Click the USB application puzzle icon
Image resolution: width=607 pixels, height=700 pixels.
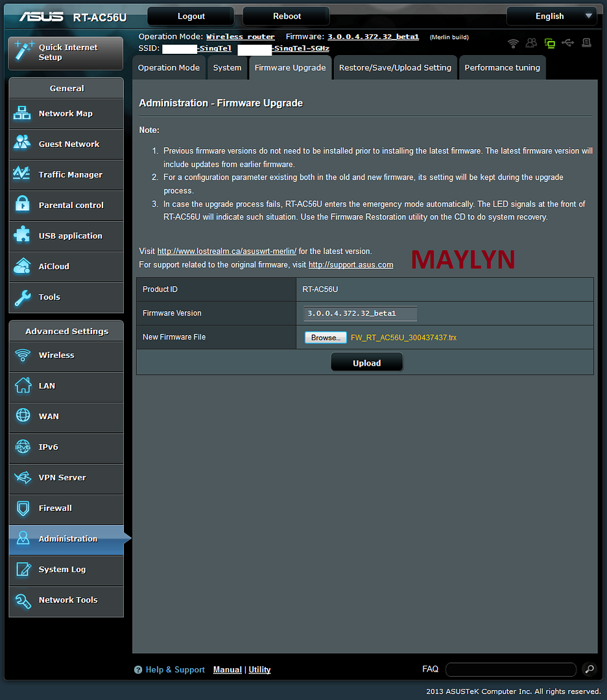pos(23,235)
